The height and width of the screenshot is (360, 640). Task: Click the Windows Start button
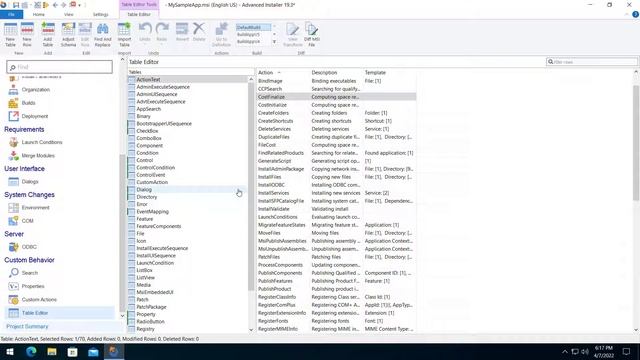(10, 351)
